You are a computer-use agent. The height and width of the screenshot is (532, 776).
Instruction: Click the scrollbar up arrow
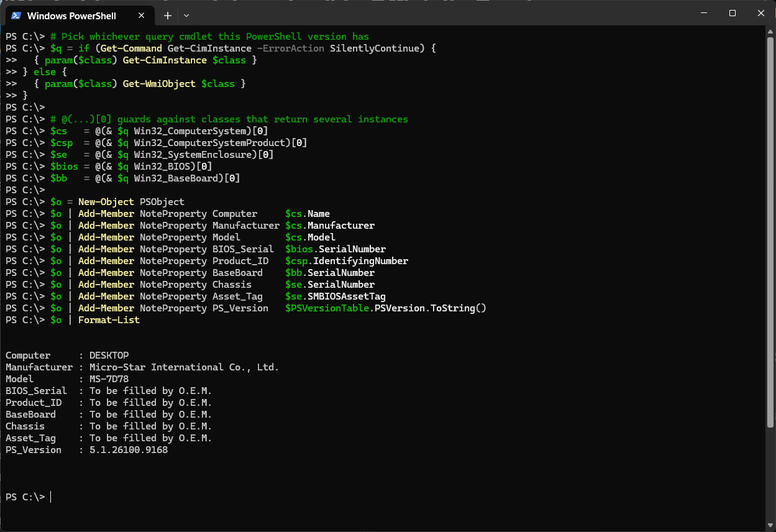tap(770, 33)
